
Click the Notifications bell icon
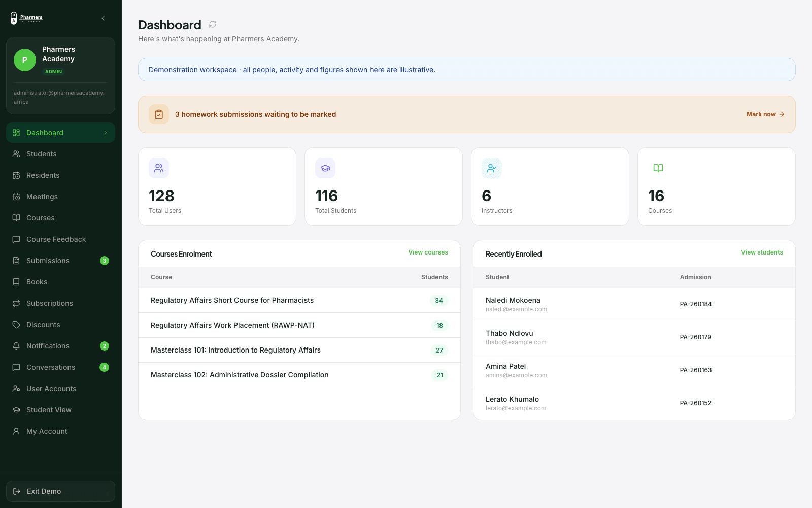click(16, 346)
